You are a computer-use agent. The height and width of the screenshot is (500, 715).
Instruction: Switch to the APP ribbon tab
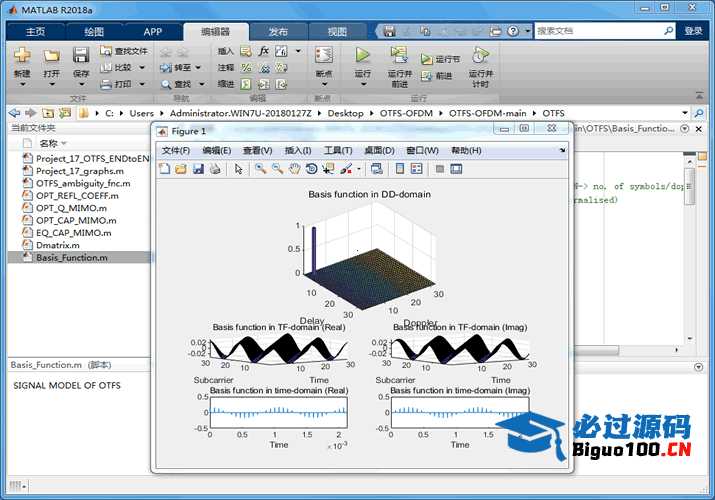153,31
